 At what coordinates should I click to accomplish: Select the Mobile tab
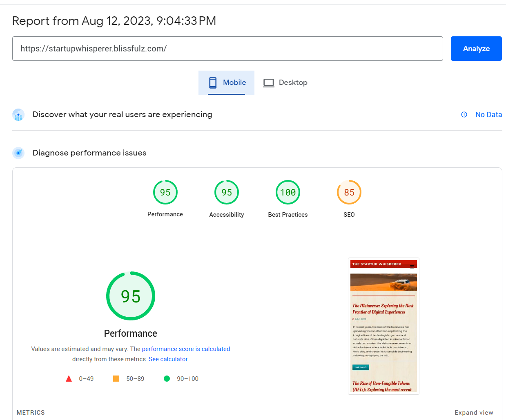[x=226, y=82]
